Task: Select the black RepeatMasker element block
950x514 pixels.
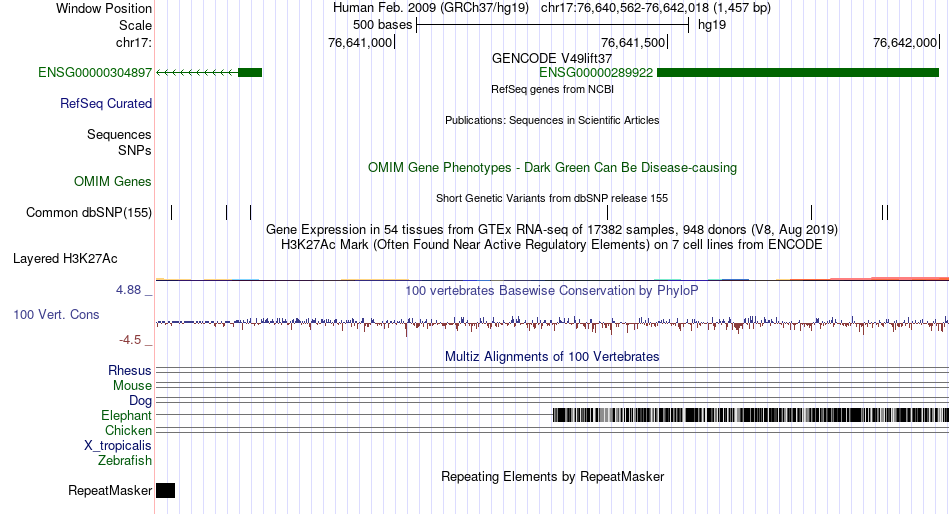Action: pos(165,490)
